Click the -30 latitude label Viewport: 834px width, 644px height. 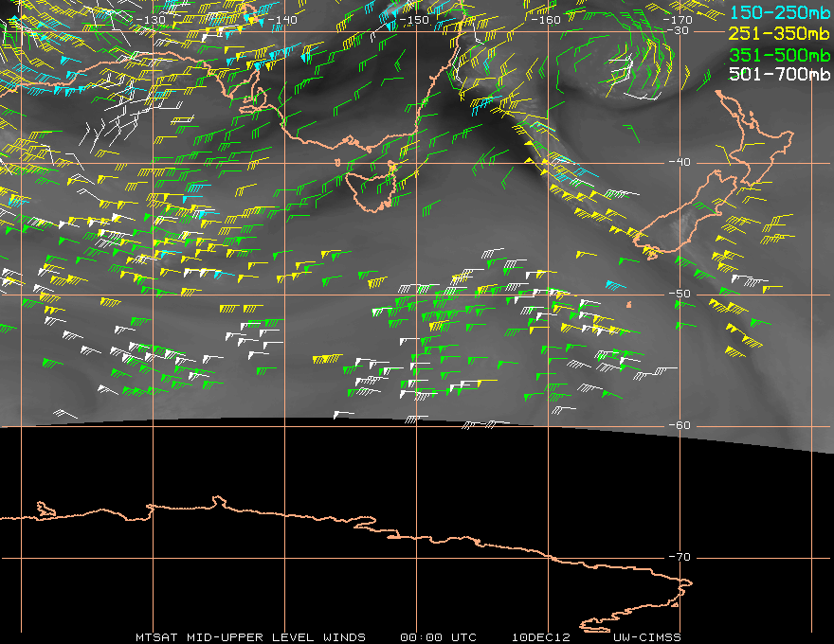678,31
